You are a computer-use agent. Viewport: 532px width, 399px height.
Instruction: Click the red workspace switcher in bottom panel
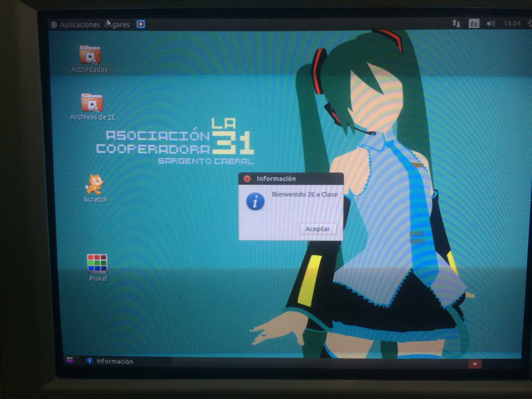(475, 364)
